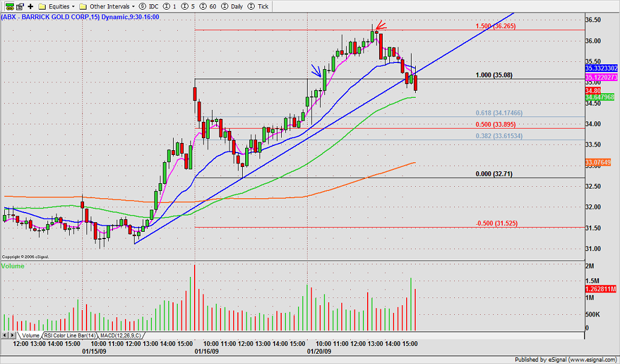This screenshot has height=364, width=620.
Task: Click the 0.500 (33.895) Fibonacci label
Action: point(496,124)
